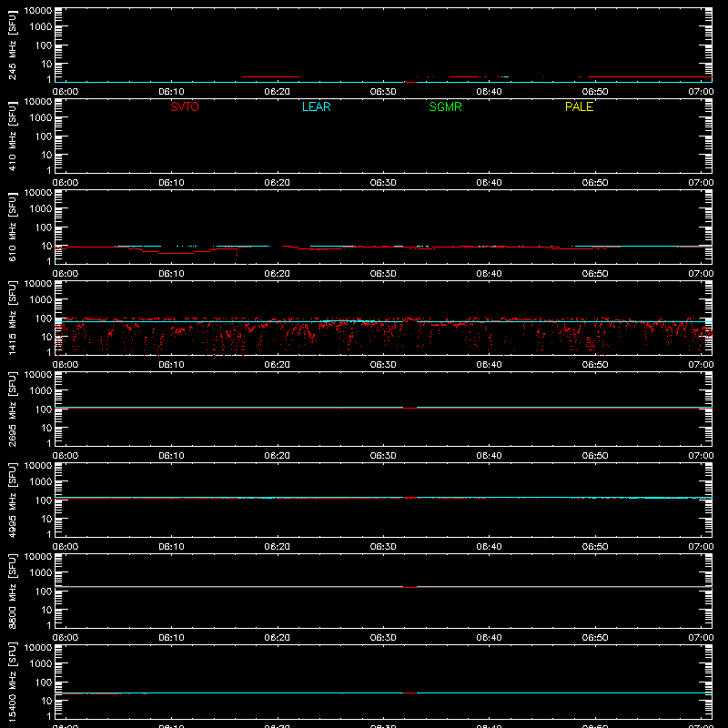Click the 10 tick label on 1415 MHz panel

coord(46,337)
